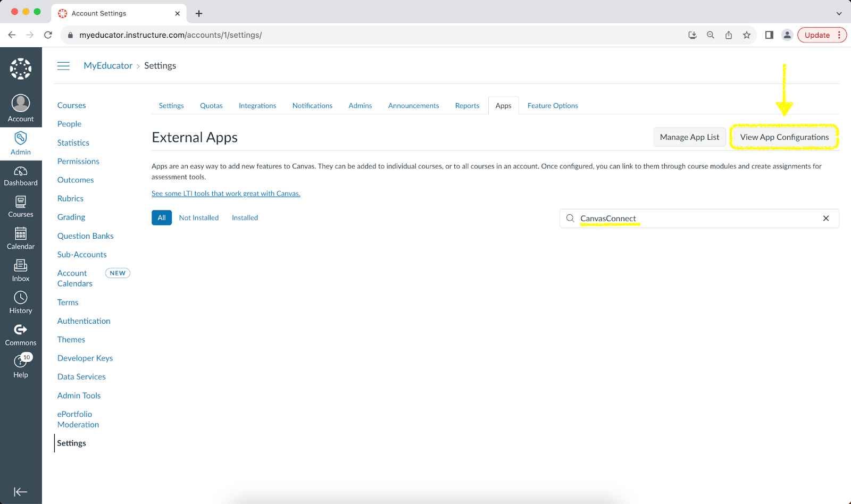The width and height of the screenshot is (851, 504).
Task: Open Developer Keys in account navigation
Action: (x=85, y=358)
